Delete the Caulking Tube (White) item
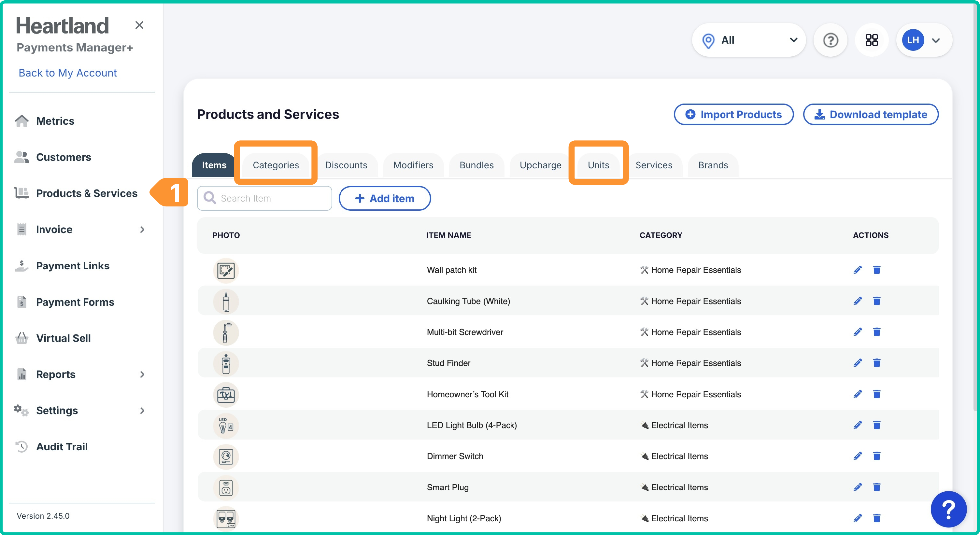The height and width of the screenshot is (535, 980). (876, 301)
